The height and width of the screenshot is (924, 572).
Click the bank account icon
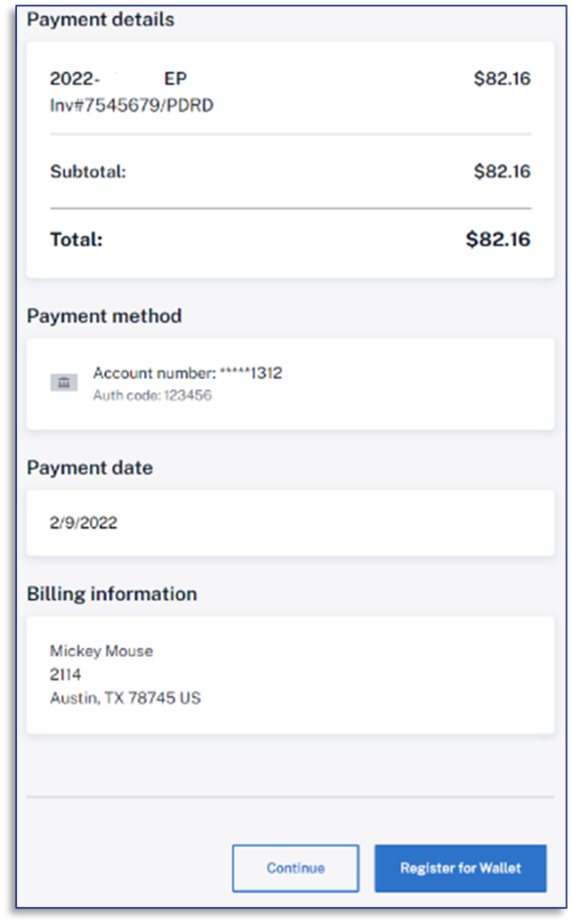coord(63,382)
